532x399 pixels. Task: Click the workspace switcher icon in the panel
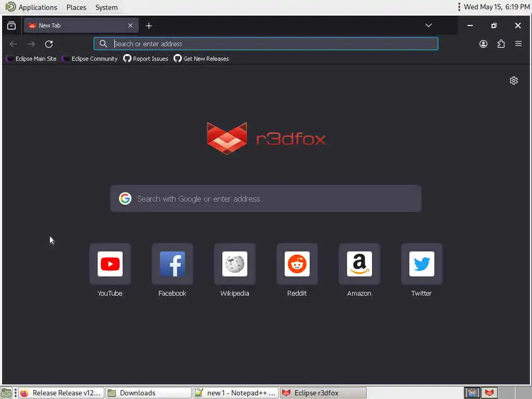pyautogui.click(x=472, y=393)
